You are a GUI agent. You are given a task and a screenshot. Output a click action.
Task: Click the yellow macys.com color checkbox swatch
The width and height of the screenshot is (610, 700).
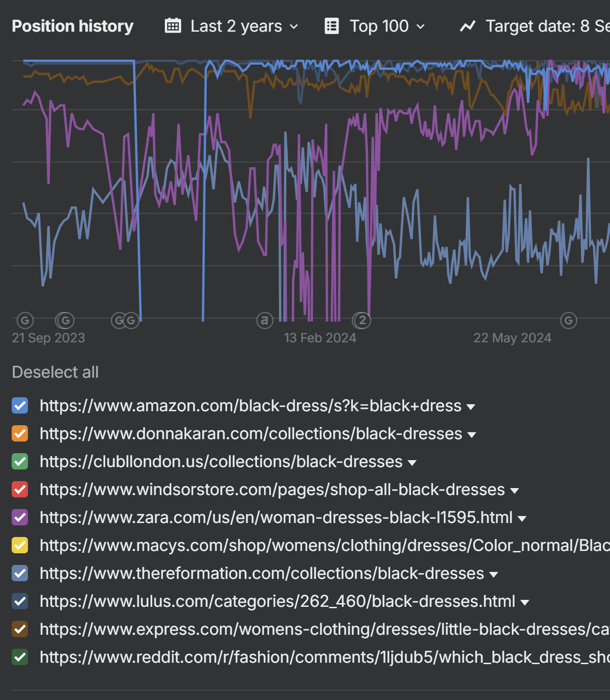pos(20,545)
